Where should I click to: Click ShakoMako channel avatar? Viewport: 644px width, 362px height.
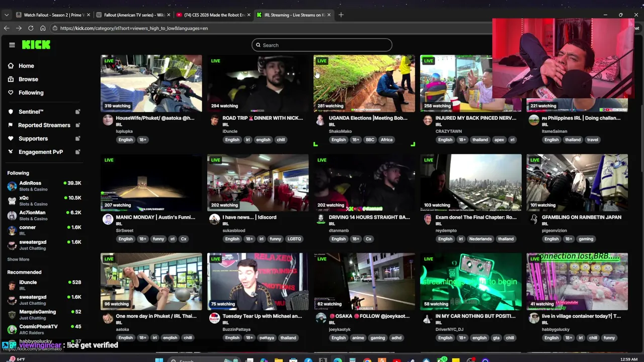[x=320, y=120]
